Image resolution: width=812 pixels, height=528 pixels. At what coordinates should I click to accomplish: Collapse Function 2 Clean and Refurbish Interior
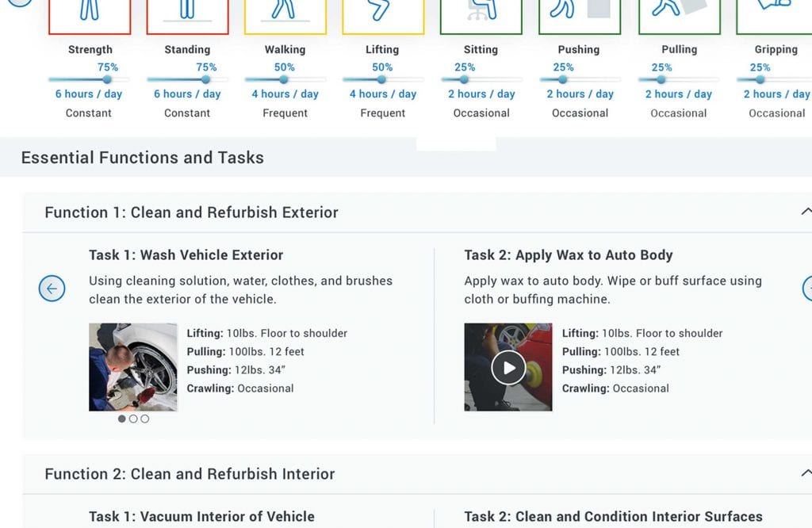click(x=806, y=473)
